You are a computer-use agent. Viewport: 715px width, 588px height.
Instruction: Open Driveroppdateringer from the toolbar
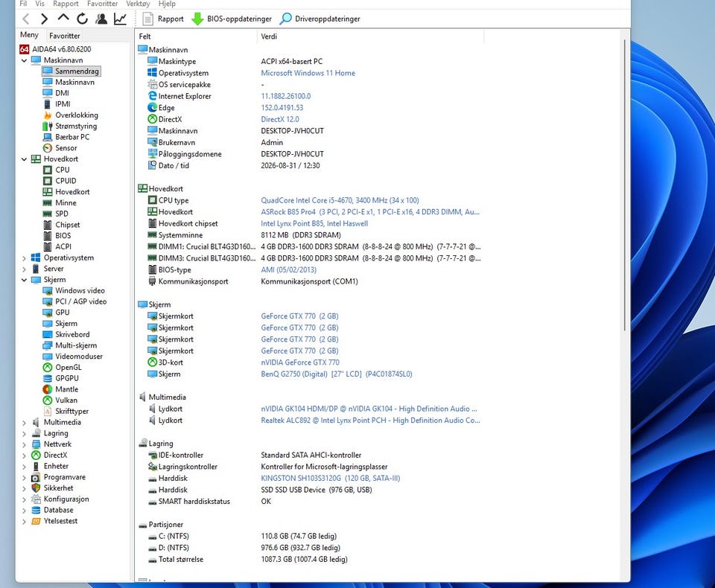click(x=320, y=19)
